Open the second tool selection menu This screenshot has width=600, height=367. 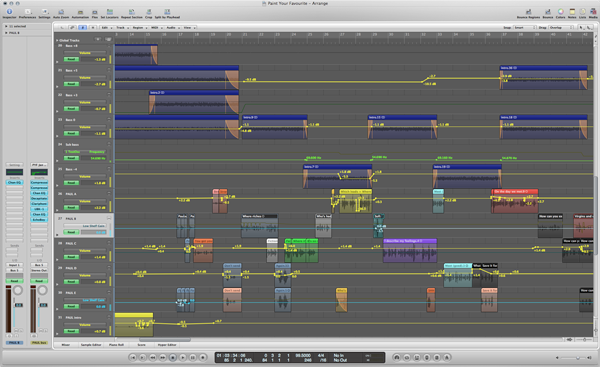pyautogui.click(x=590, y=28)
